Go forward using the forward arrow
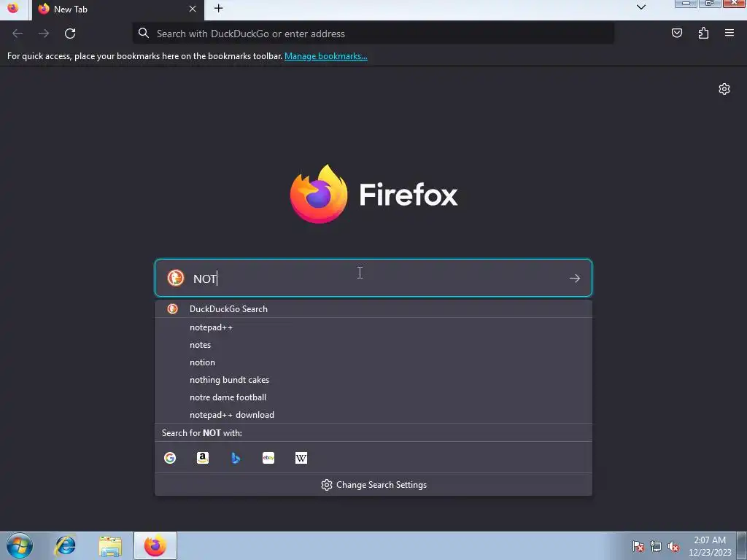 pyautogui.click(x=44, y=34)
